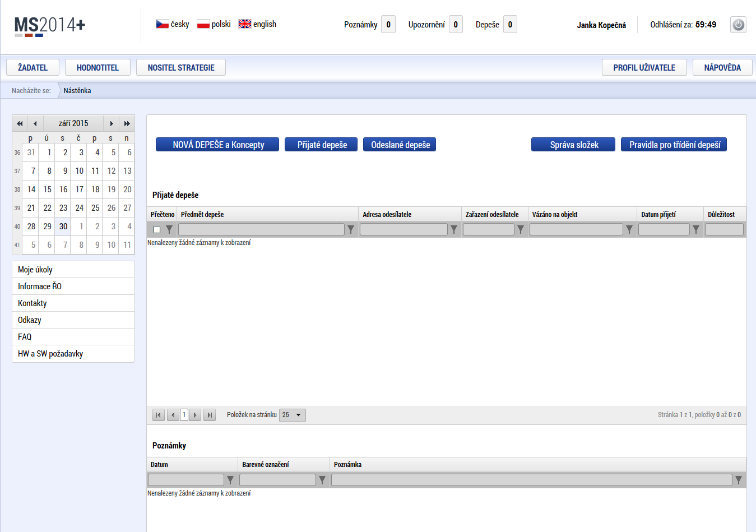This screenshot has height=532, width=756.
Task: Open the září 2015 month selector
Action: (73, 123)
